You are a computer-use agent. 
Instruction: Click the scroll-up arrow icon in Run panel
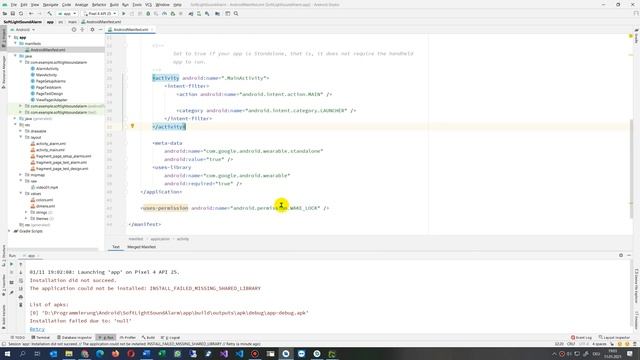click(21, 264)
